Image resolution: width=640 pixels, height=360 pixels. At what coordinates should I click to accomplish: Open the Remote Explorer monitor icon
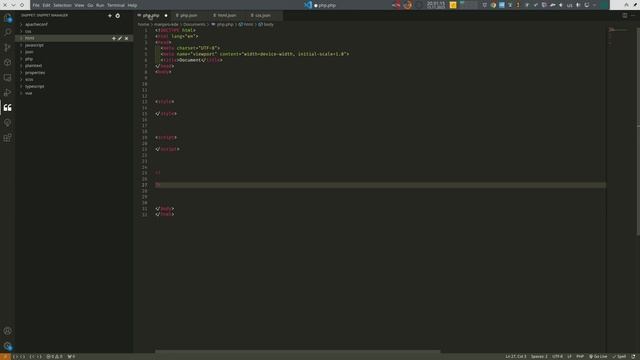[x=7, y=78]
